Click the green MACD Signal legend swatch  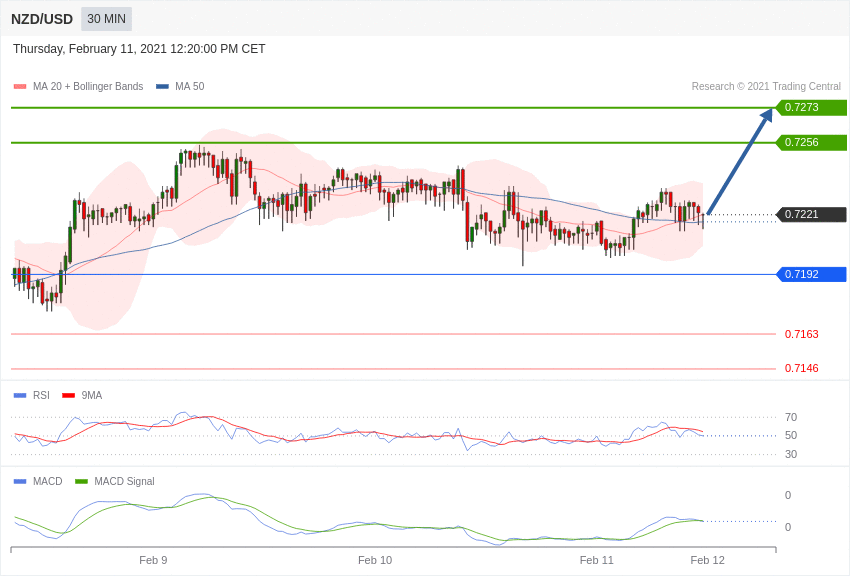coord(81,481)
